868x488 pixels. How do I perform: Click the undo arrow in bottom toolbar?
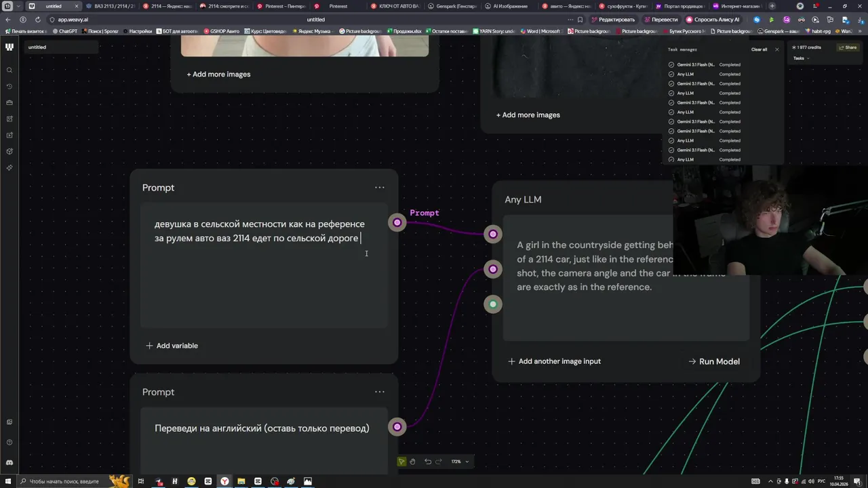(x=428, y=462)
